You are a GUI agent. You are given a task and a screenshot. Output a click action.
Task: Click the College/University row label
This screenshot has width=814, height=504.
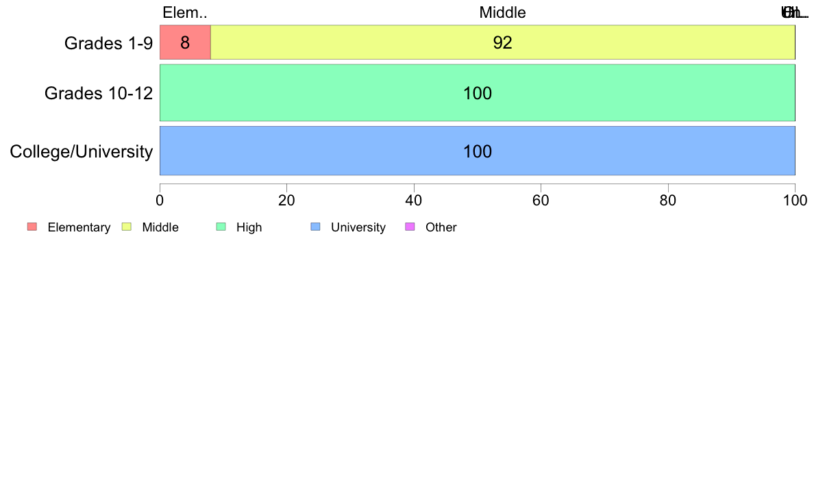click(82, 151)
